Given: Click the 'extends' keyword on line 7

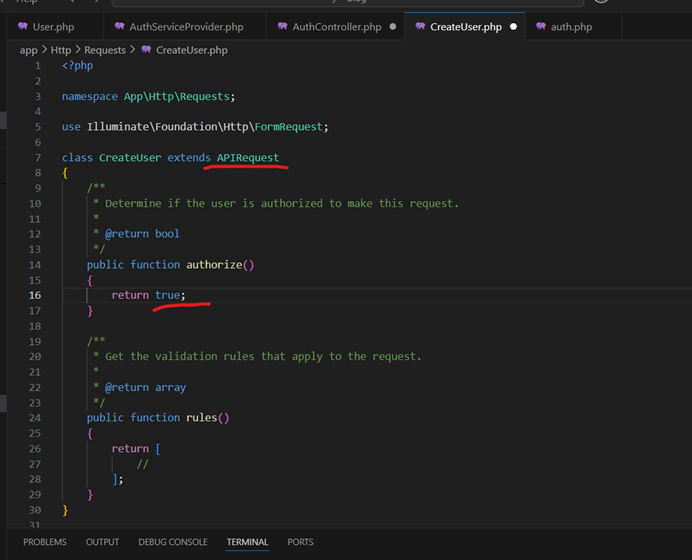Looking at the screenshot, I should (189, 158).
